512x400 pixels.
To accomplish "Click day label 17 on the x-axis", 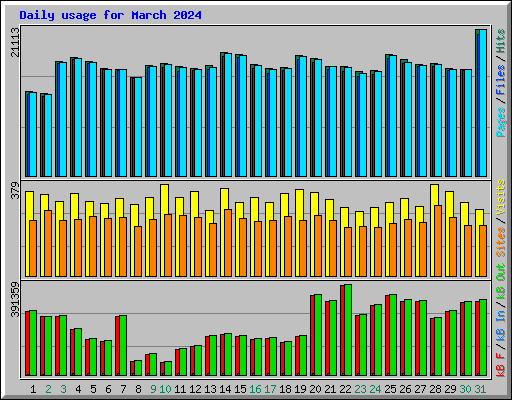I will (270, 389).
